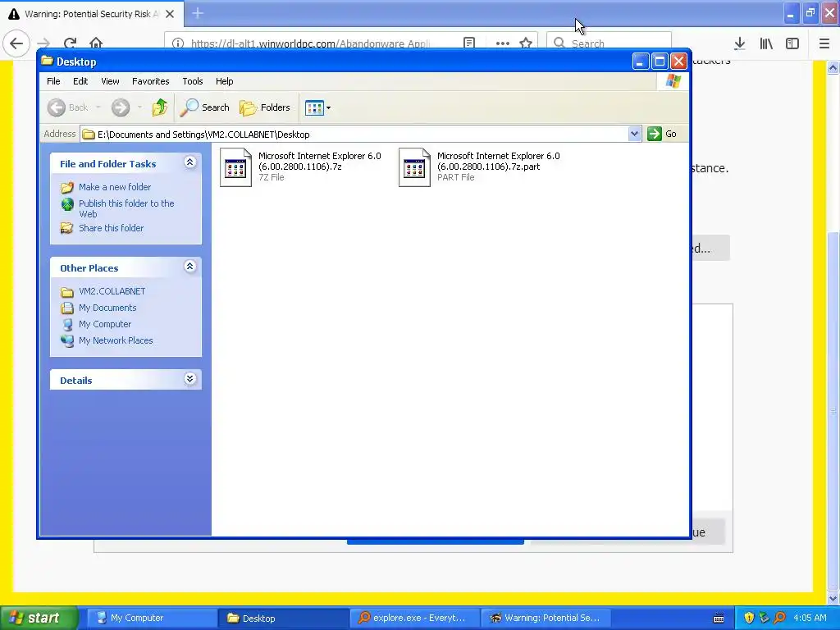Reload the Firefox page

coord(70,43)
